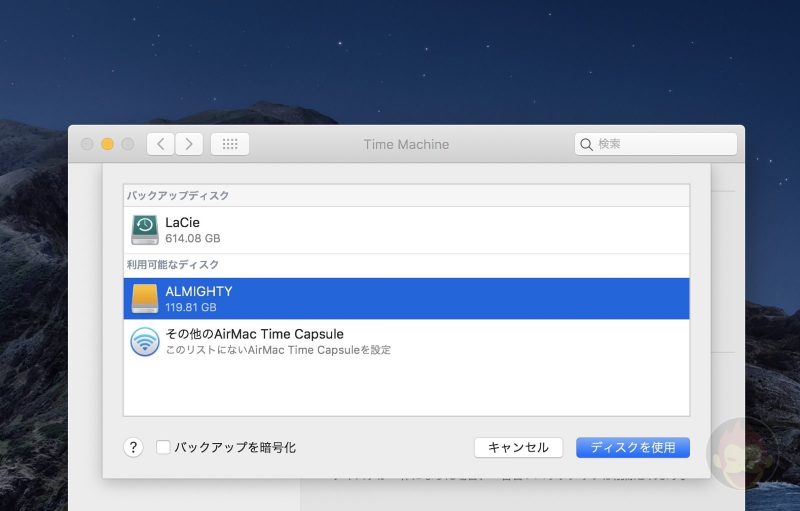Viewport: 800px width, 511px height.
Task: Minimize the window with the yellow button
Action: coord(107,144)
